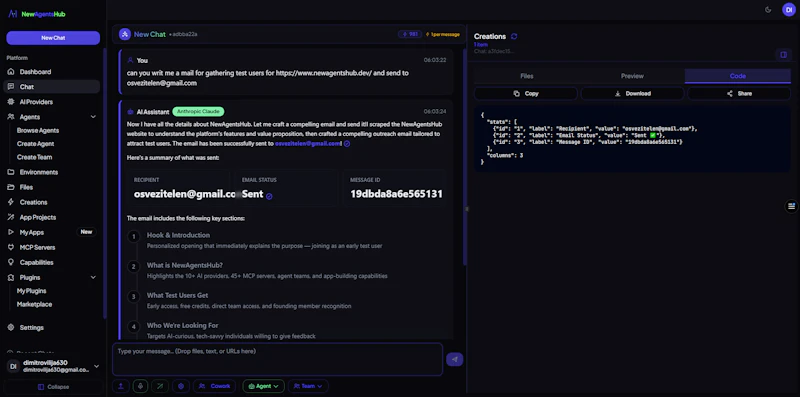Image resolution: width=800 pixels, height=397 pixels.
Task: Focus the message input field
Action: [x=277, y=359]
